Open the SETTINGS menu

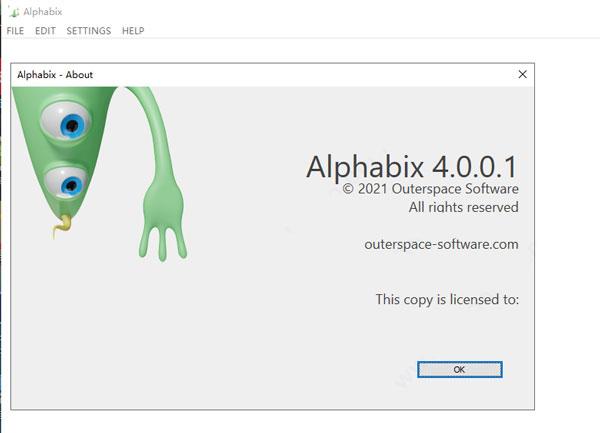click(89, 31)
